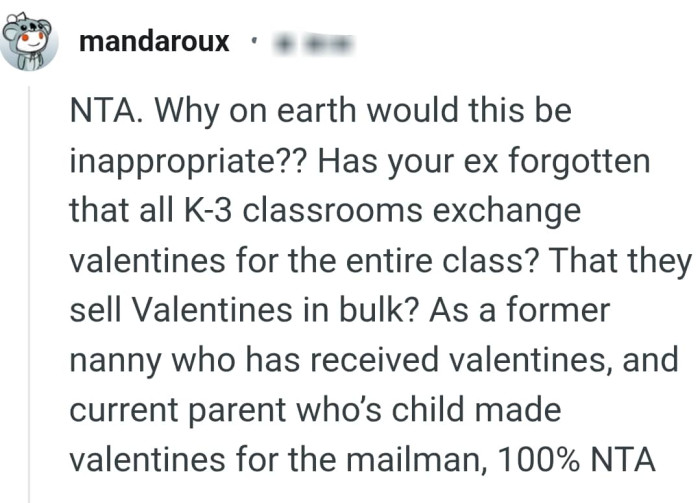
Task: Click 'sell Valentines in bulk?' text
Action: 245,310
